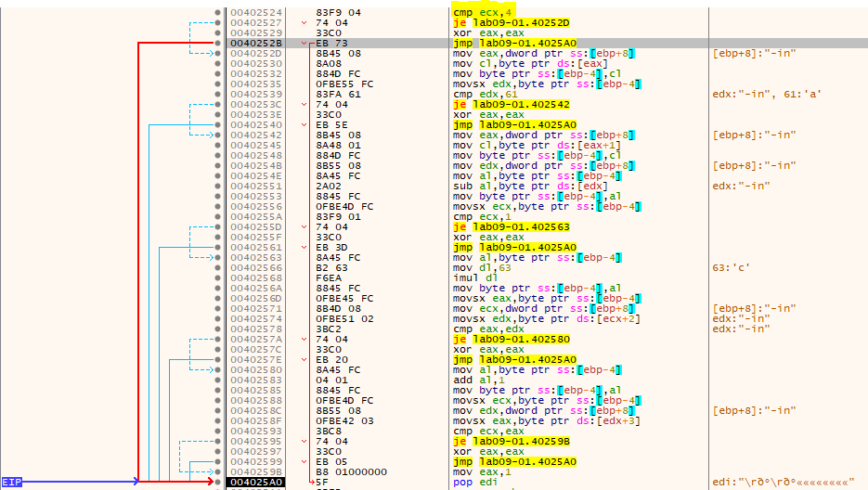Click jump-direction arrow at row 0040255D
Image resolution: width=868 pixels, height=490 pixels.
[x=304, y=227]
